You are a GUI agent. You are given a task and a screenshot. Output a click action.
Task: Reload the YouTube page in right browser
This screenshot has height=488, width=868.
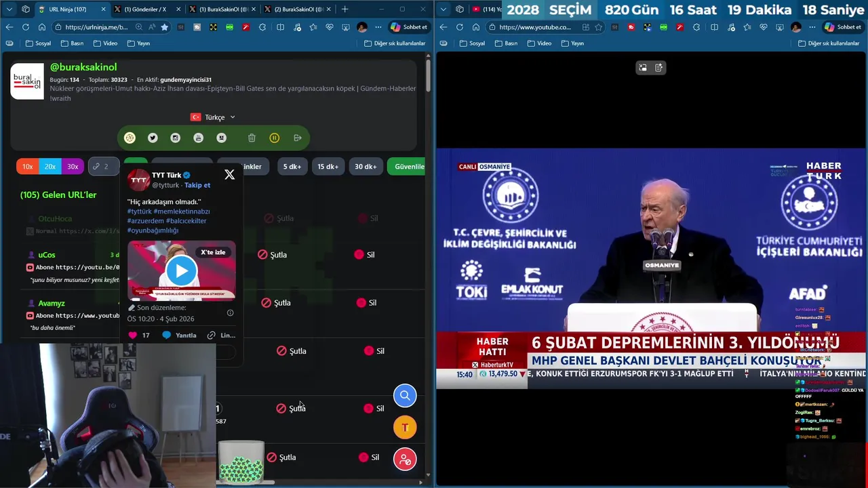pos(459,27)
